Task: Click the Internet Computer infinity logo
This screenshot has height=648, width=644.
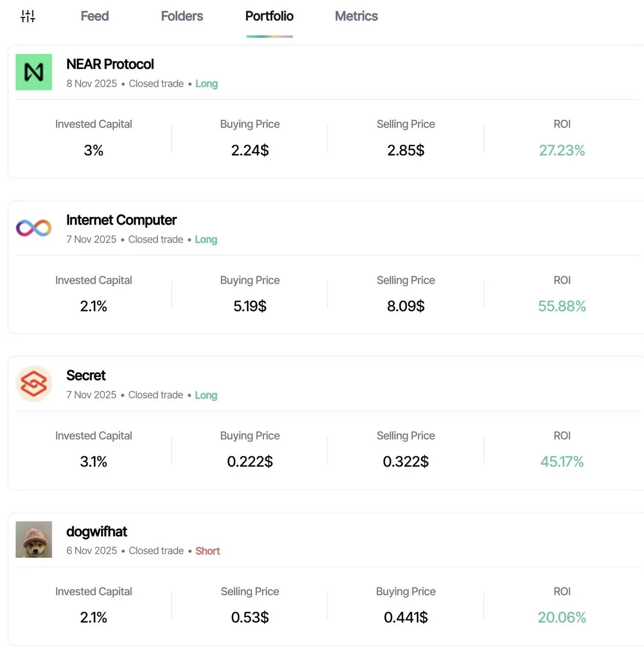Action: pos(33,228)
